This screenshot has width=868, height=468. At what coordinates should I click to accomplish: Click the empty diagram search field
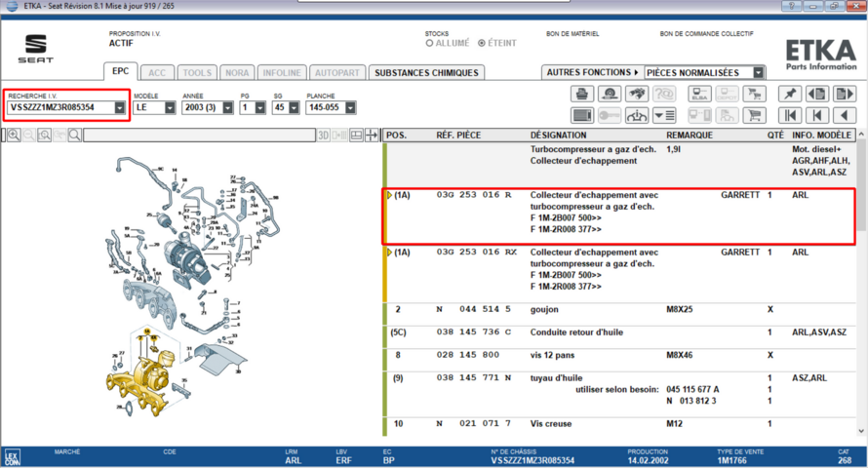click(x=199, y=135)
